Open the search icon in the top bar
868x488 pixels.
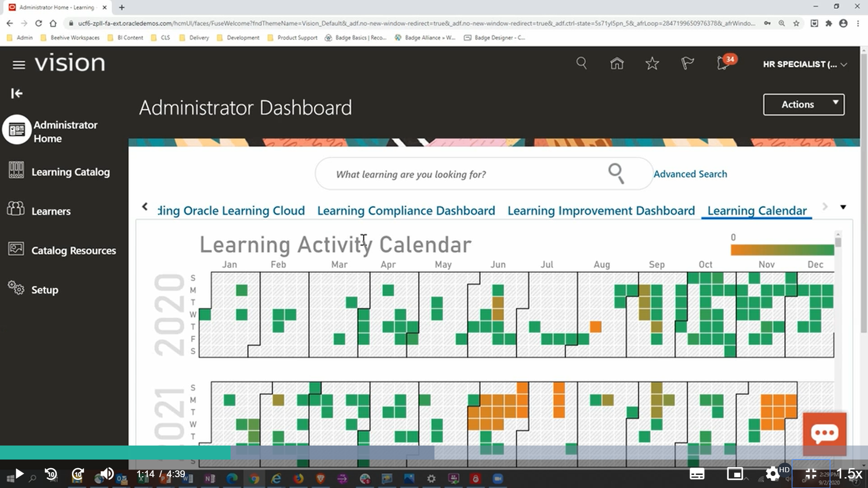click(x=581, y=64)
